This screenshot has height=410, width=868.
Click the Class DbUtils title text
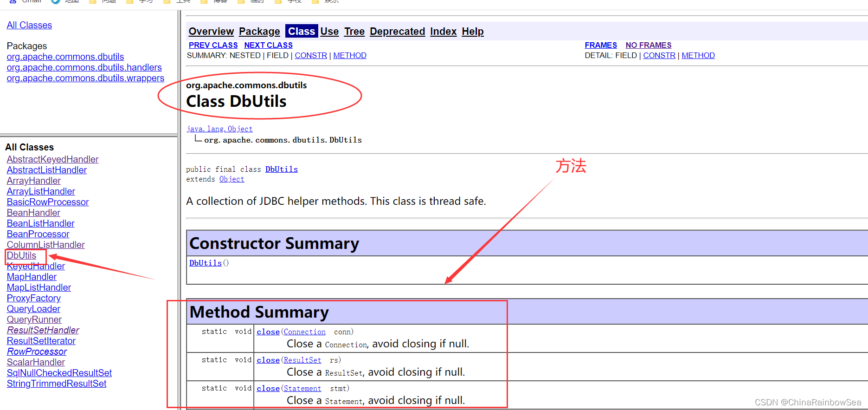[x=236, y=101]
